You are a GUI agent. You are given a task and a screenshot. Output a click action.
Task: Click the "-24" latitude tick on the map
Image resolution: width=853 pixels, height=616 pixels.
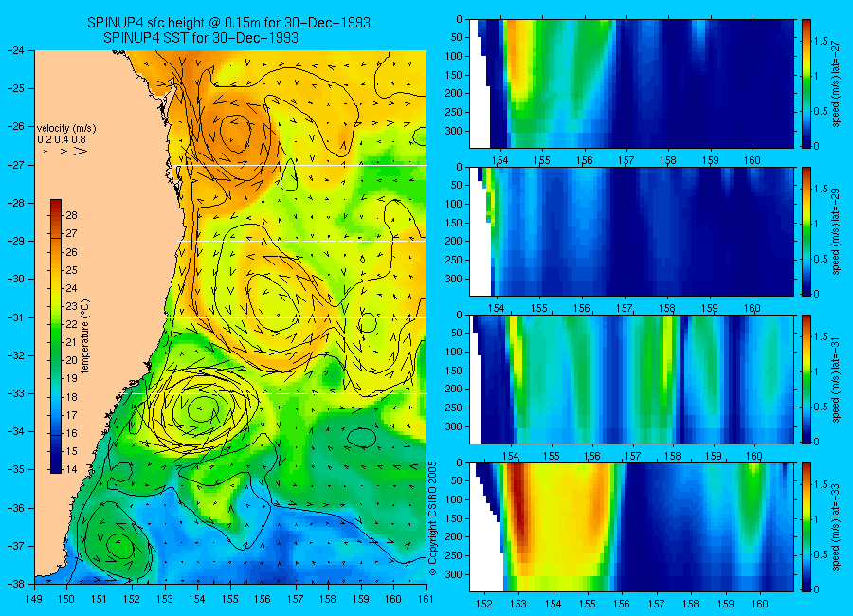(16, 50)
